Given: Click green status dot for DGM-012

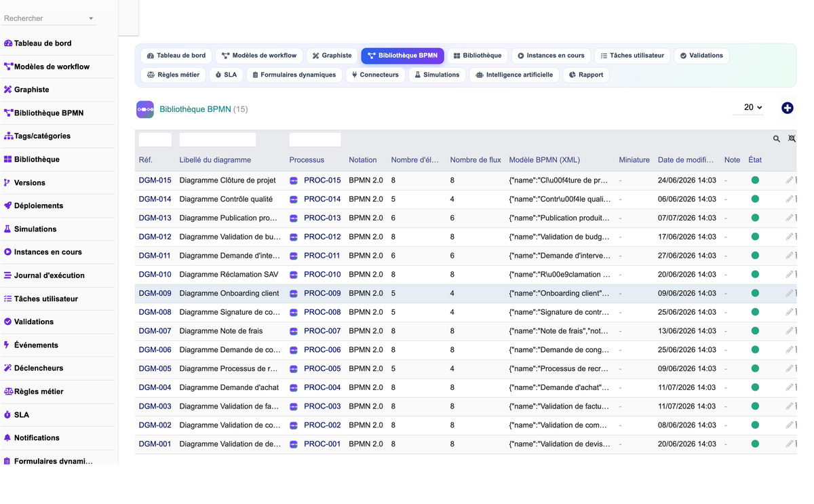Looking at the screenshot, I should (755, 237).
